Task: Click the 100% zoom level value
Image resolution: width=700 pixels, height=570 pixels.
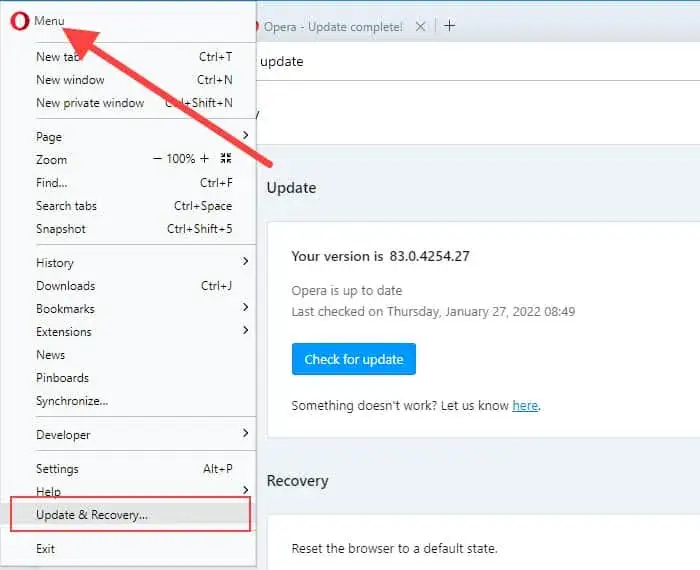Action: pos(181,158)
